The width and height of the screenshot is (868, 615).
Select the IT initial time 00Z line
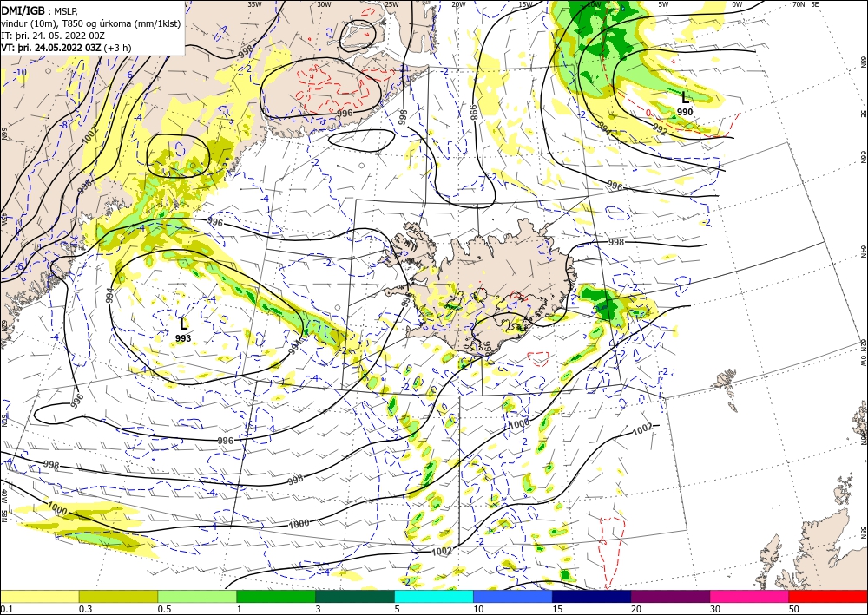point(53,35)
